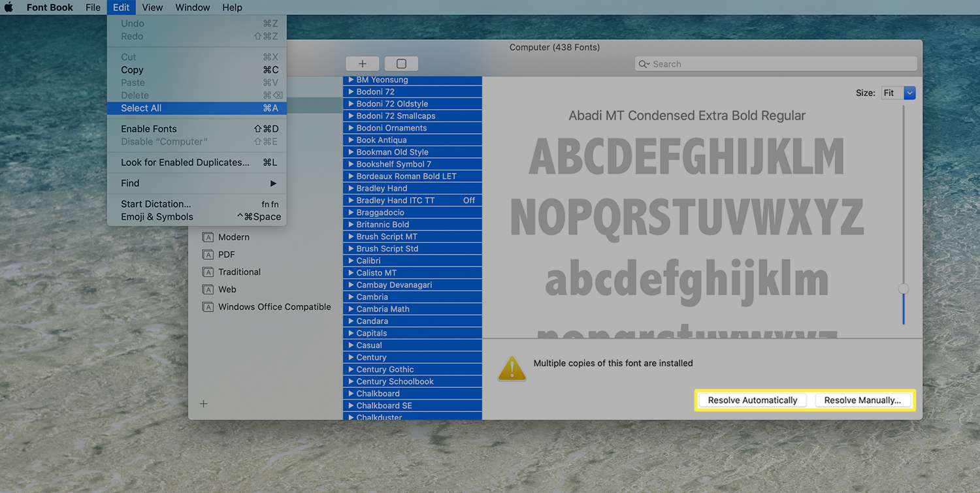Select the Braggadocio font
The height and width of the screenshot is (493, 980).
click(x=412, y=213)
